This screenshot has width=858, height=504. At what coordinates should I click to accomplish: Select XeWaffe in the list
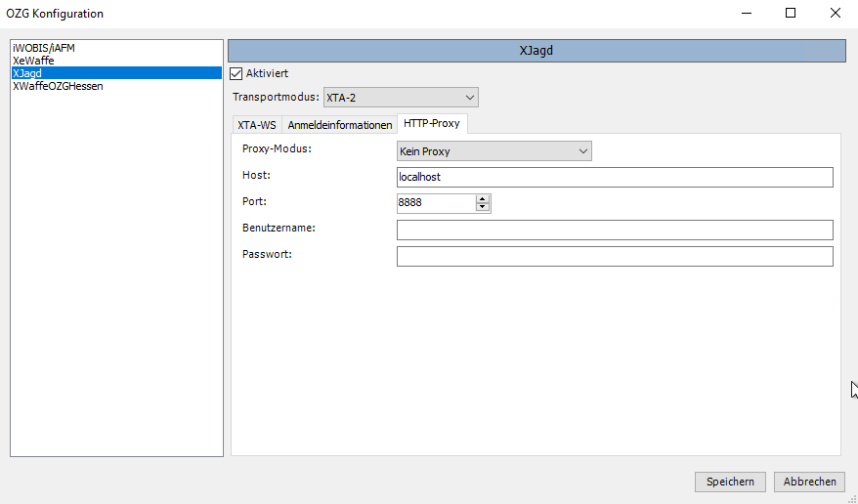(33, 61)
